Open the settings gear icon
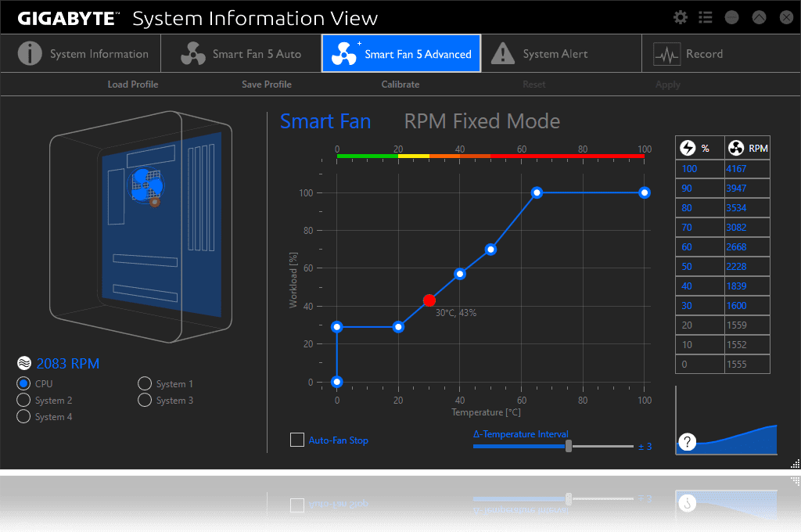Image resolution: width=801 pixels, height=532 pixels. pos(680,18)
